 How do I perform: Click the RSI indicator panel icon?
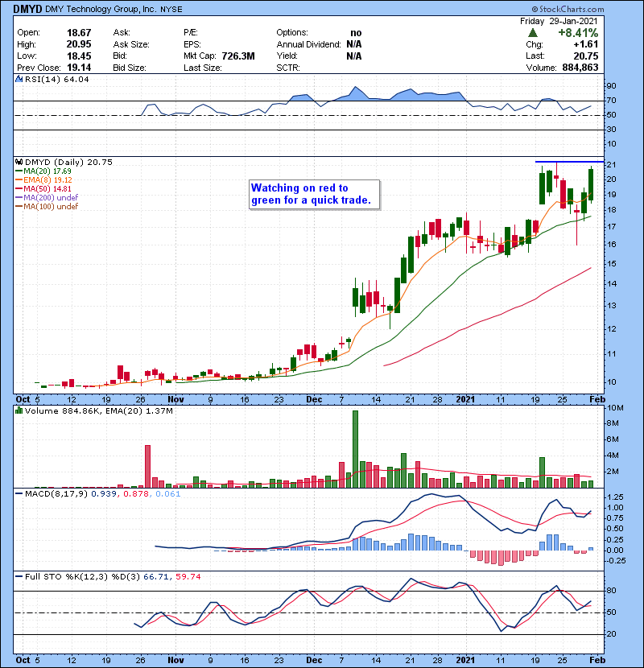(19, 79)
